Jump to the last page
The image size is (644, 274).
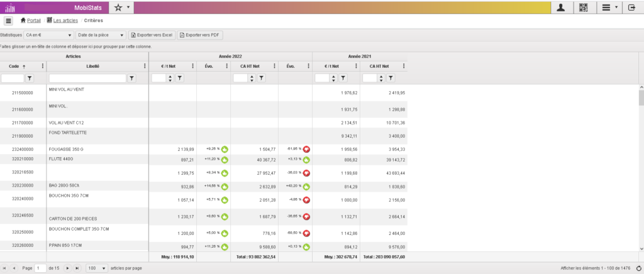point(77,268)
